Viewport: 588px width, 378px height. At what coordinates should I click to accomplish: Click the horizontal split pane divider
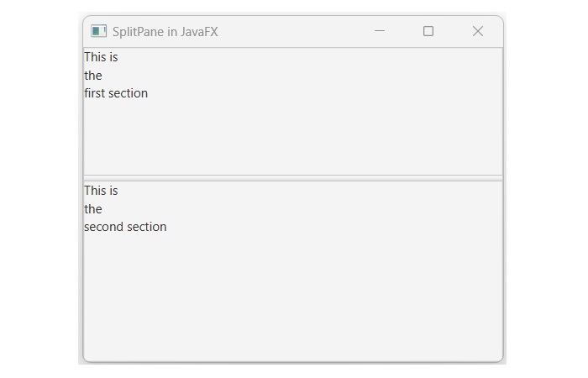[293, 178]
